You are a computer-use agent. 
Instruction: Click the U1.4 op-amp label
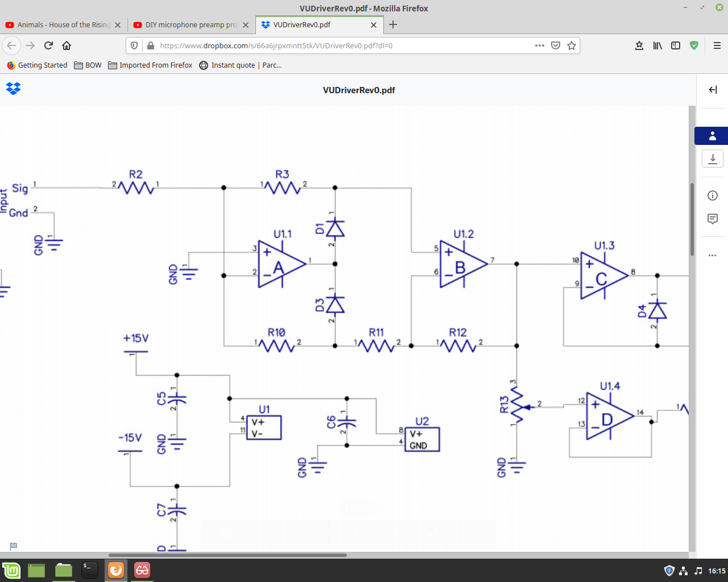tap(610, 386)
